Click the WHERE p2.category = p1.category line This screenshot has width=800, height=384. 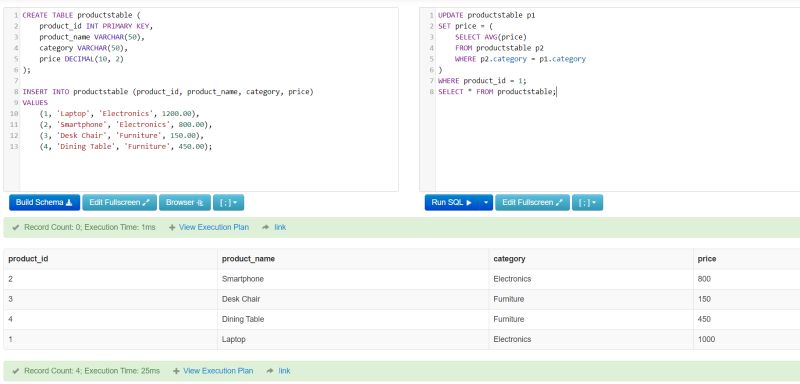(x=520, y=59)
